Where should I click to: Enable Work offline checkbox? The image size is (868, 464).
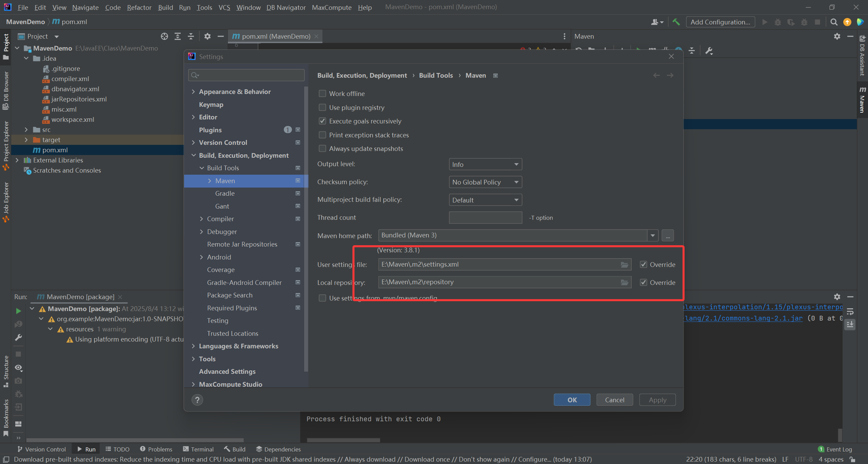pyautogui.click(x=322, y=93)
